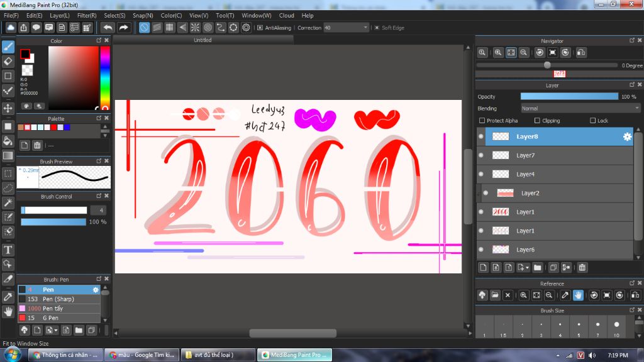Open image file in Reference panel

coord(495,295)
